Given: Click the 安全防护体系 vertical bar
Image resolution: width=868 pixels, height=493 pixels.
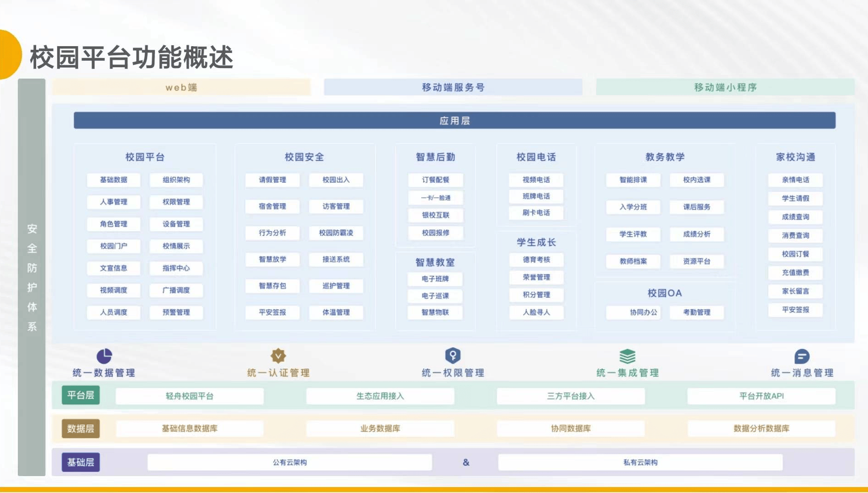Looking at the screenshot, I should pyautogui.click(x=32, y=277).
